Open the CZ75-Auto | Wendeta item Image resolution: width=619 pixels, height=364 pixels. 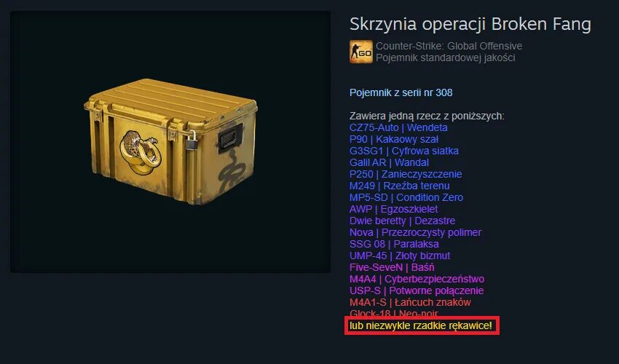pos(398,128)
